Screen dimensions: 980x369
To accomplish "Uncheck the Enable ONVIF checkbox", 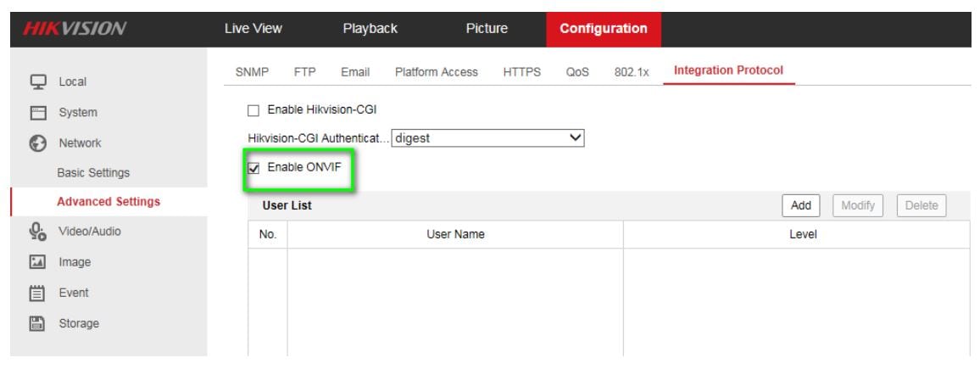I will (253, 168).
